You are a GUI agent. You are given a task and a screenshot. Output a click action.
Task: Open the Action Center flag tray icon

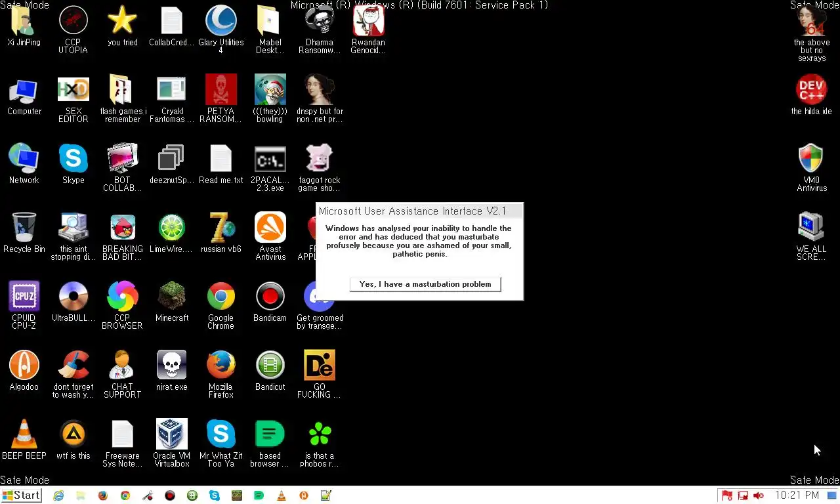pyautogui.click(x=727, y=495)
